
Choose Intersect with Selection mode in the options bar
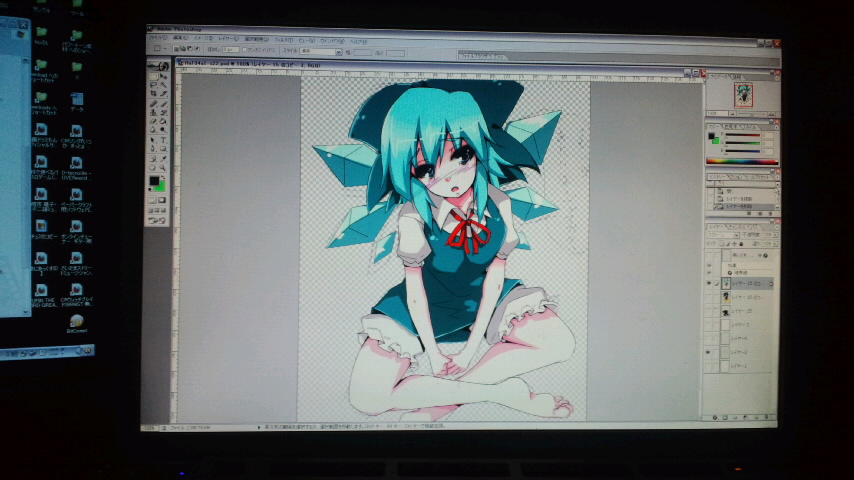197,48
